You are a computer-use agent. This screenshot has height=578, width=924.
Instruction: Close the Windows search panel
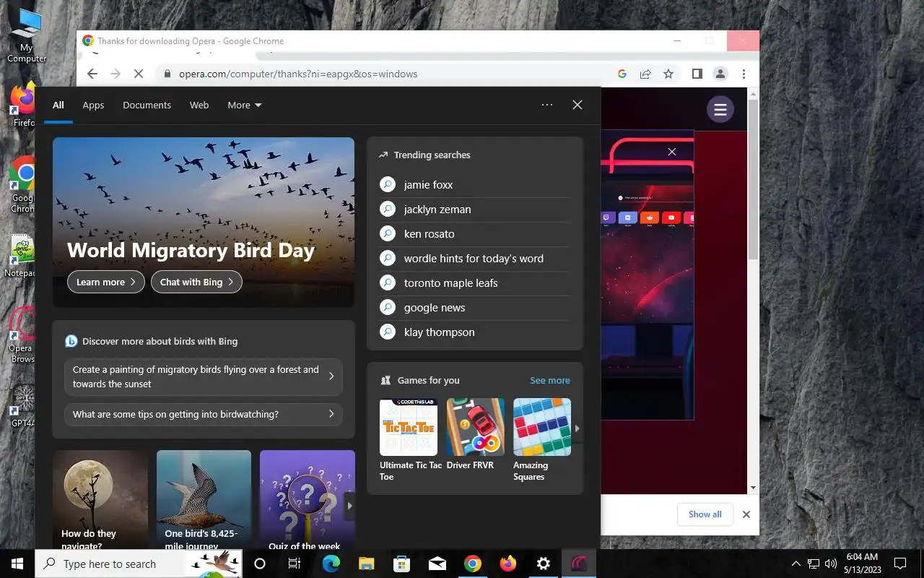[577, 105]
